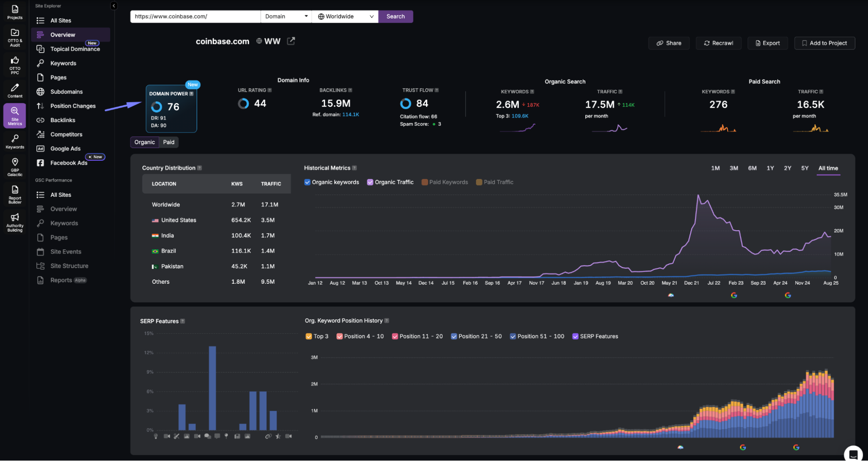Toggle Organic keywords checkbox
Image resolution: width=868 pixels, height=461 pixels.
coord(307,182)
